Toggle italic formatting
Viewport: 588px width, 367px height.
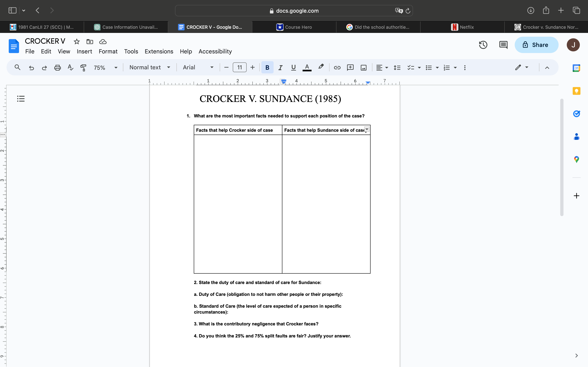280,67
